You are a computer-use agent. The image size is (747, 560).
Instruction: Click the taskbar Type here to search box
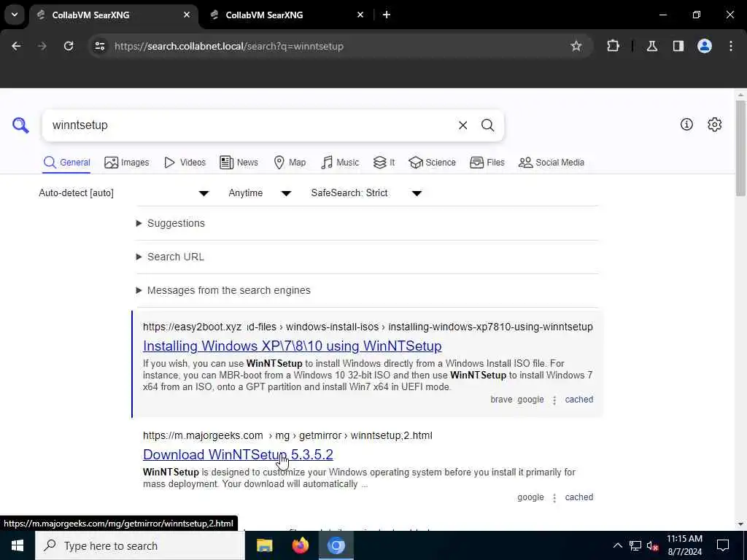coord(140,545)
